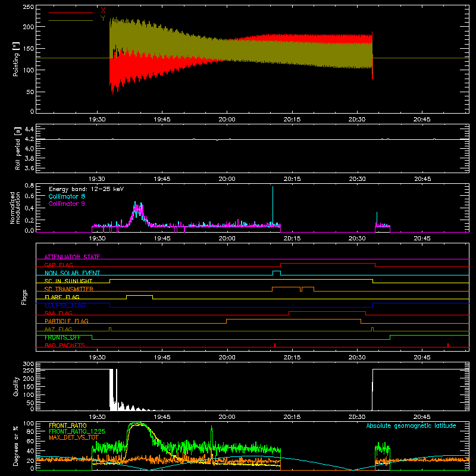Image resolution: width=476 pixels, height=476 pixels.
Task: Click the PARTICLE_FLAG label
Action: [67, 321]
